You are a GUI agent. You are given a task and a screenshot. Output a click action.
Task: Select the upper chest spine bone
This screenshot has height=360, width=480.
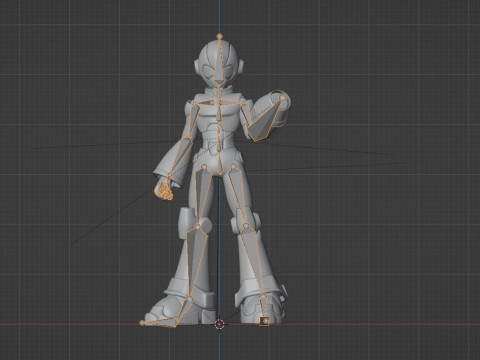[x=219, y=112]
